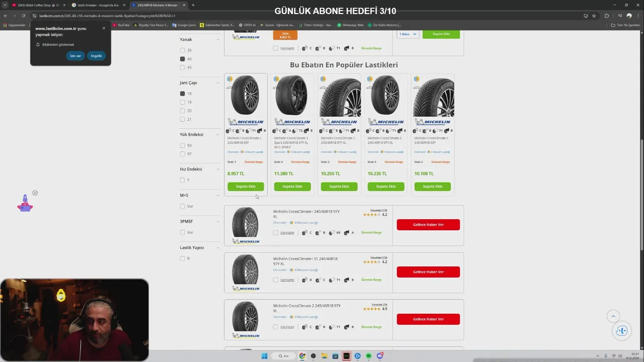Switch to the Ghibli Coffee Shop tab

pyautogui.click(x=38, y=5)
